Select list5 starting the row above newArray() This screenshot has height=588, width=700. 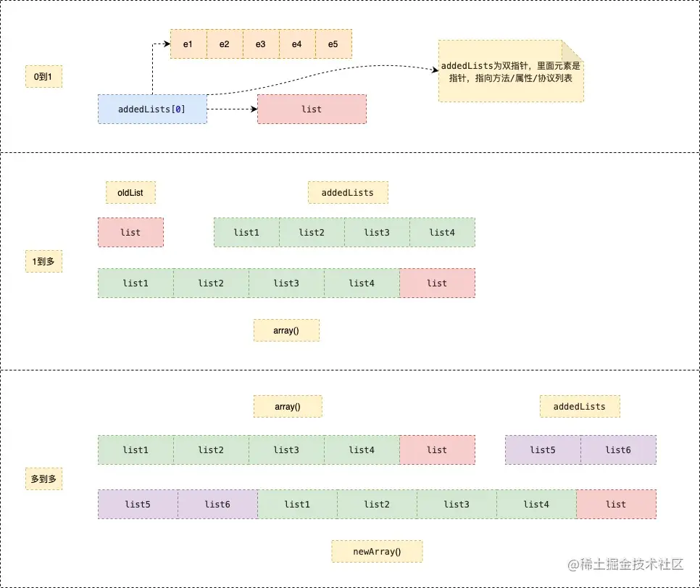[x=138, y=505]
